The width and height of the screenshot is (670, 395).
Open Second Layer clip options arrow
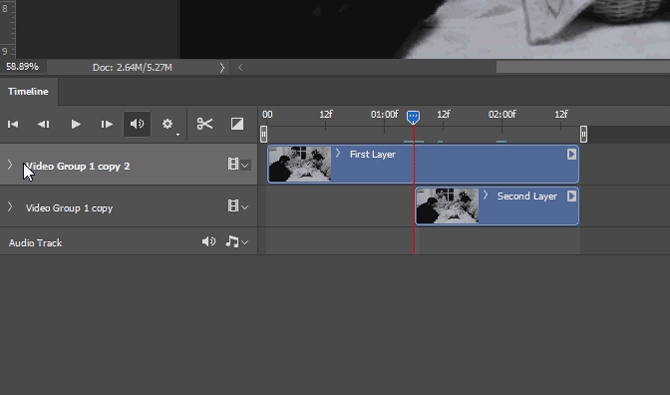[x=571, y=196]
